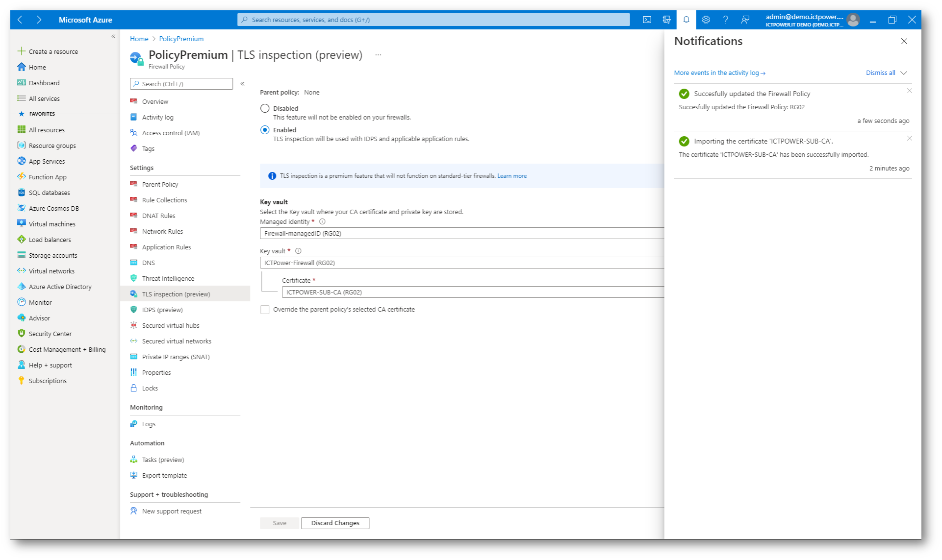This screenshot has width=942, height=560.
Task: Open Private IP ranges (SNAT)
Action: 176,357
